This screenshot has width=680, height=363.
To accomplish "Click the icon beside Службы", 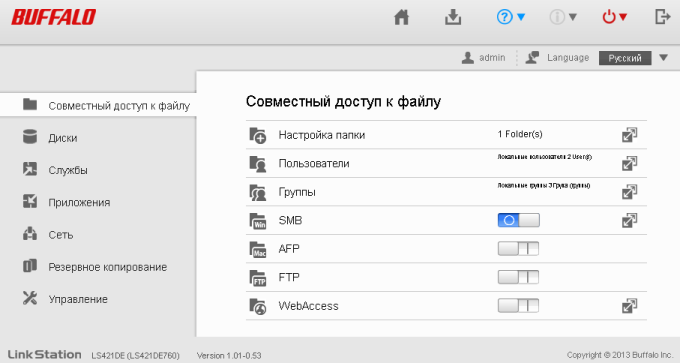I will [30, 169].
